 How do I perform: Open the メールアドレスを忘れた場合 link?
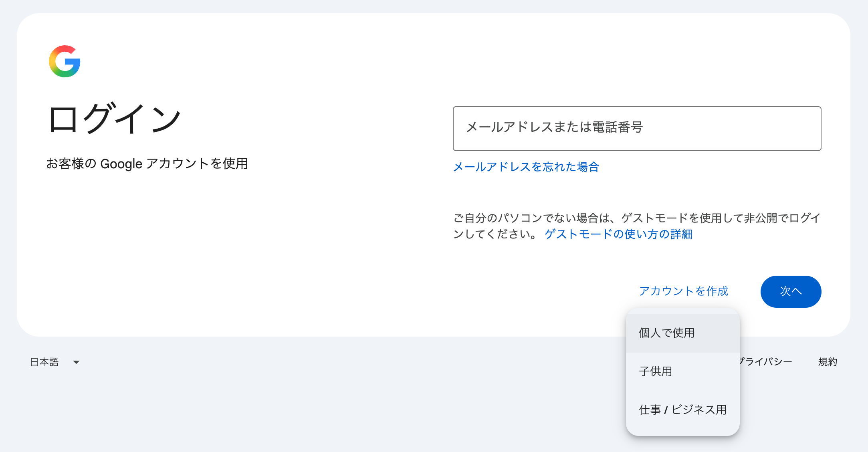tap(526, 167)
